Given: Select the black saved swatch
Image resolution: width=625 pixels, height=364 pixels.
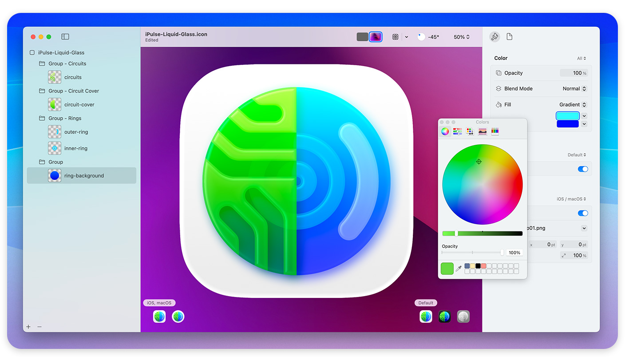Looking at the screenshot, I should click(x=478, y=266).
